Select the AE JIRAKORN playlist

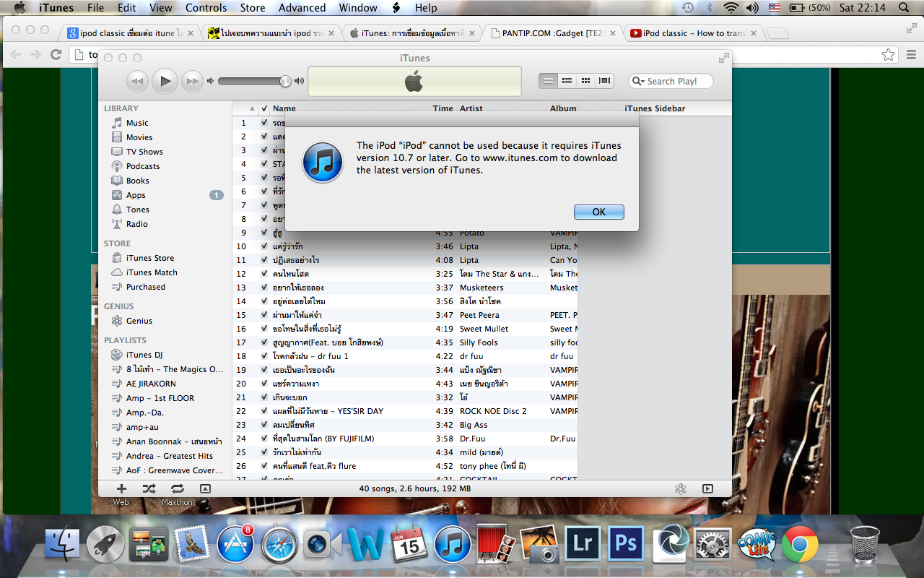pos(151,384)
